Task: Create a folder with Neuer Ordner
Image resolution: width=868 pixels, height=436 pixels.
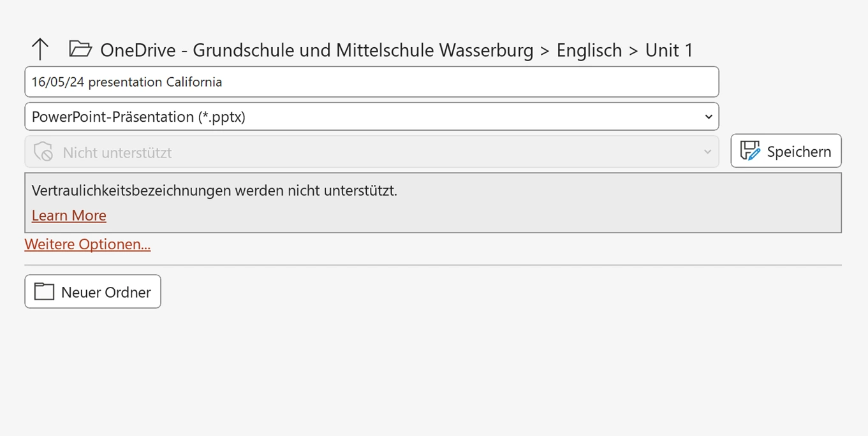Action: [x=93, y=292]
